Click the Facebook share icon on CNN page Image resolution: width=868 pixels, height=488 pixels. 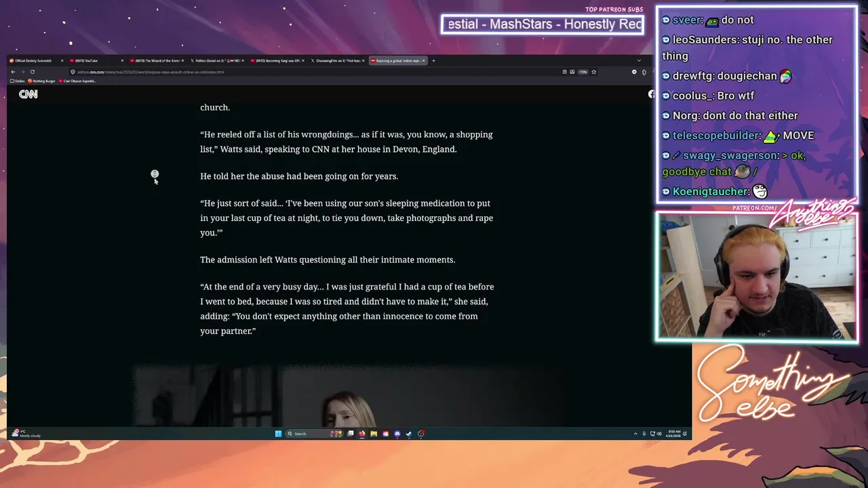pos(651,94)
